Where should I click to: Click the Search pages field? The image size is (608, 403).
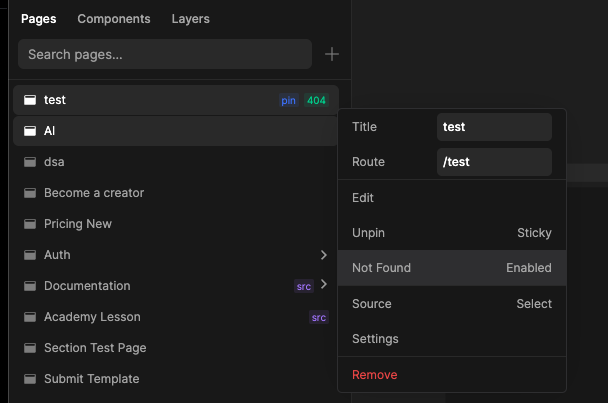[165, 54]
